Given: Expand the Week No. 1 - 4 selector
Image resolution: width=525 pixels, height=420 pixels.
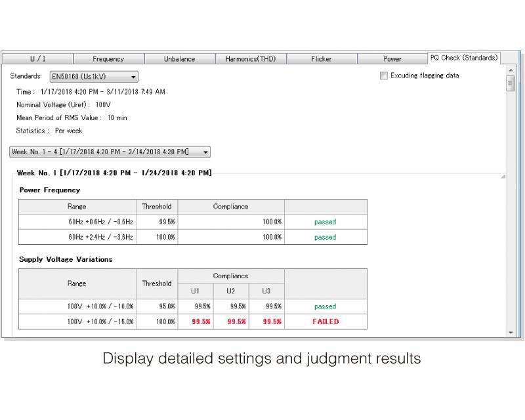Looking at the screenshot, I should tap(110, 152).
